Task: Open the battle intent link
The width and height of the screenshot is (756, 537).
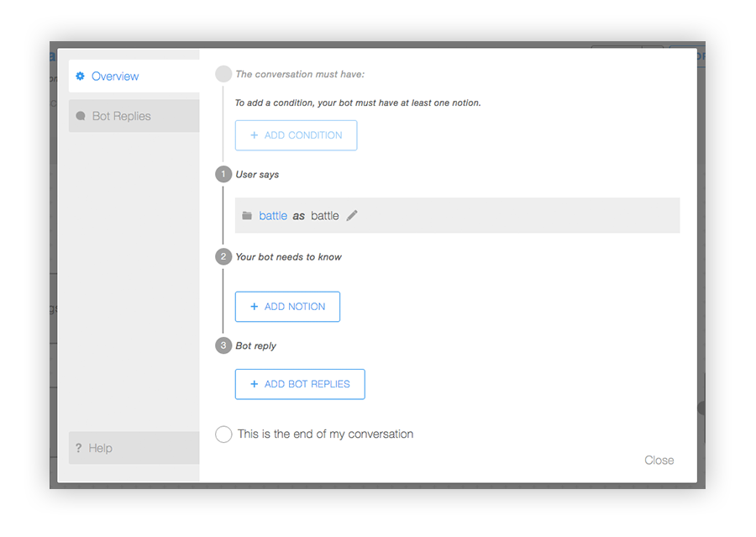Action: pos(273,215)
